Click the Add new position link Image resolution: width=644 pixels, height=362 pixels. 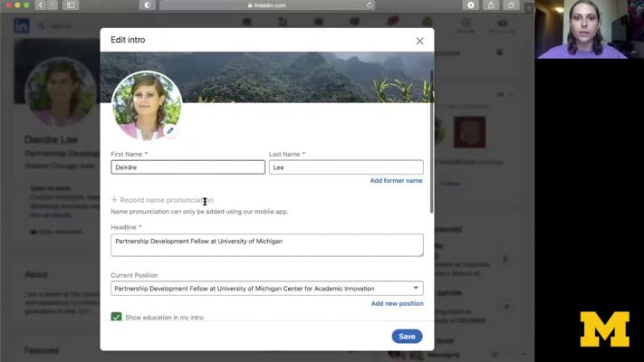(397, 304)
